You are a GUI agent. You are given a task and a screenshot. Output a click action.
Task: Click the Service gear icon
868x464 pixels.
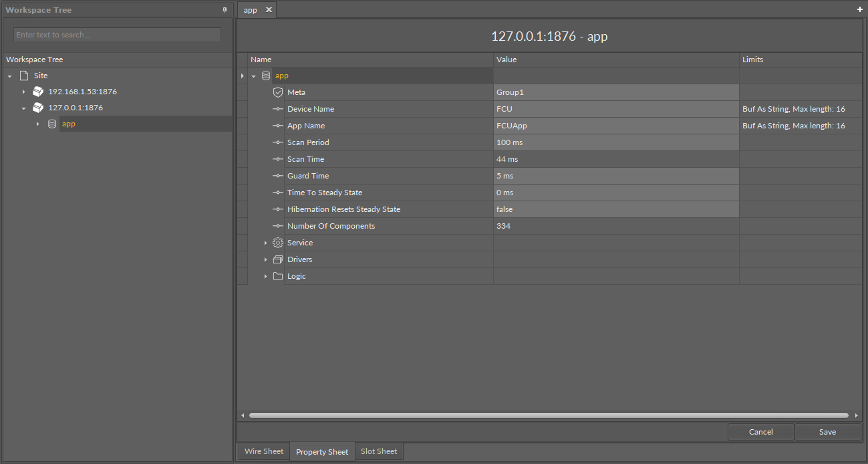tap(278, 243)
